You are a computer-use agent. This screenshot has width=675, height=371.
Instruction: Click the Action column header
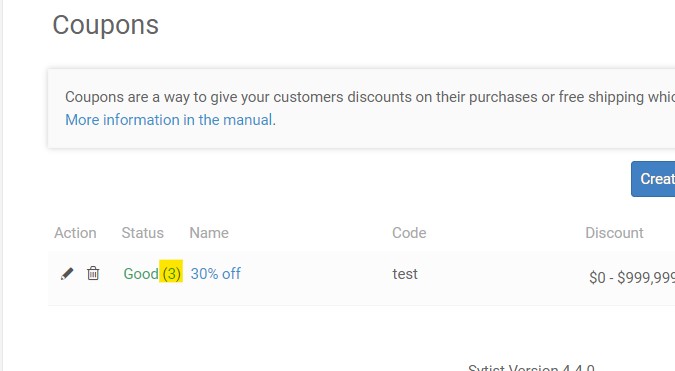(75, 233)
